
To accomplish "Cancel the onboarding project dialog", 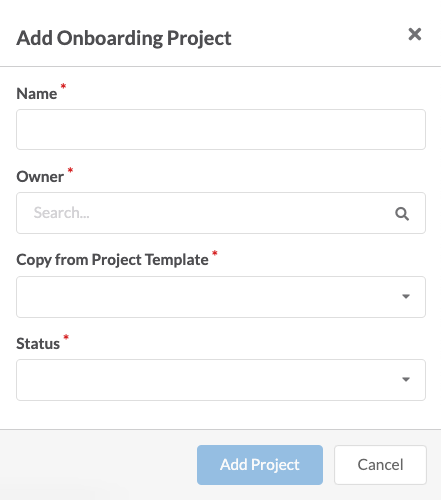I will click(380, 465).
